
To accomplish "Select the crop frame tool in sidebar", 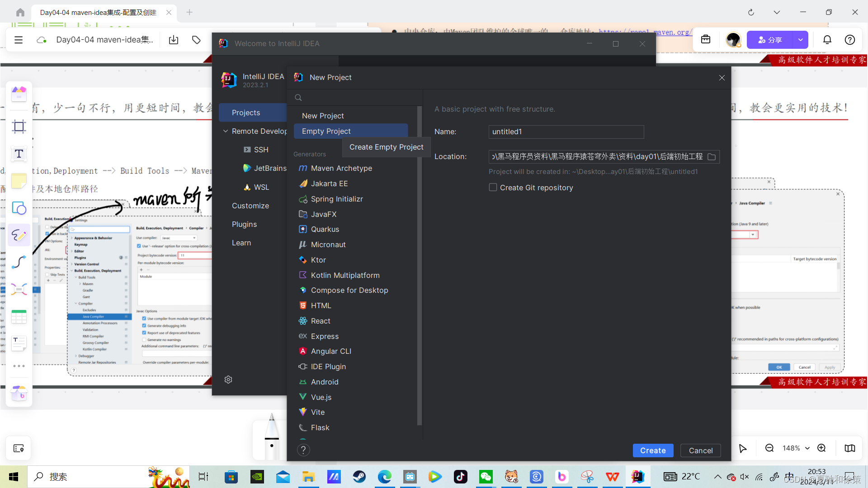I will click(19, 127).
